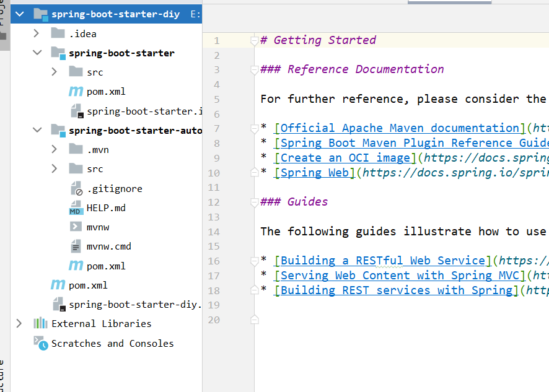Viewport: 549px width, 392px height.
Task: Click the mvnw shell script icon
Action: click(x=76, y=227)
